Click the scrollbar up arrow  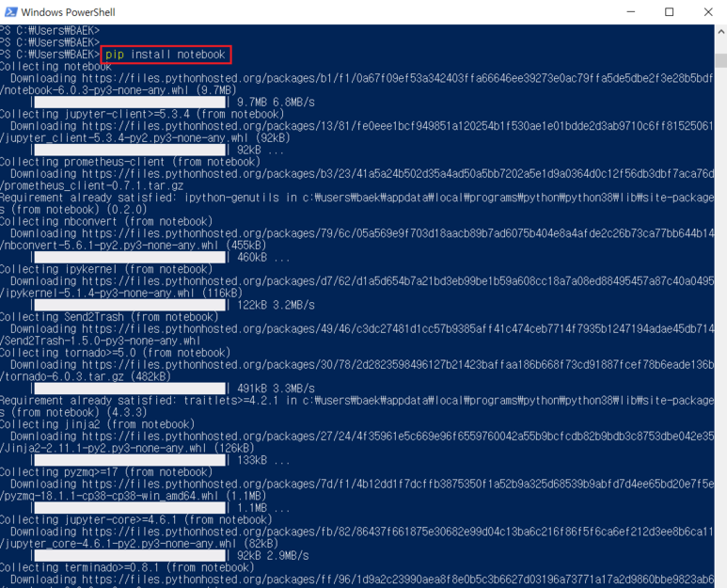[721, 32]
